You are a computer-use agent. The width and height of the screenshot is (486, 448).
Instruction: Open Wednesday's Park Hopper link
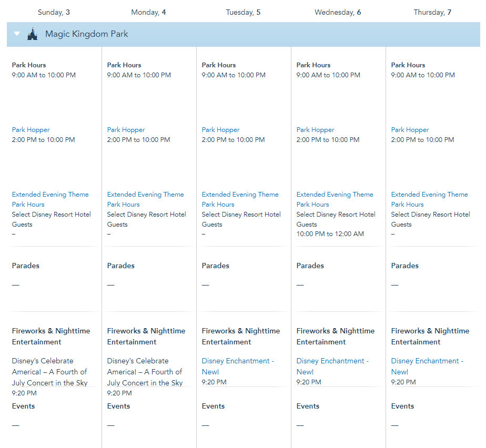tap(315, 130)
